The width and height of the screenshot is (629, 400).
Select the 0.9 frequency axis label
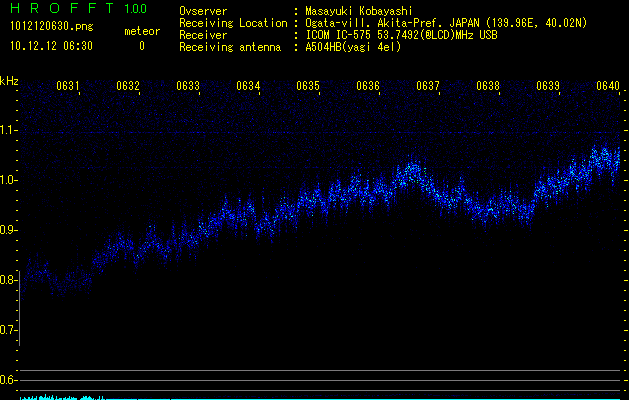point(9,230)
